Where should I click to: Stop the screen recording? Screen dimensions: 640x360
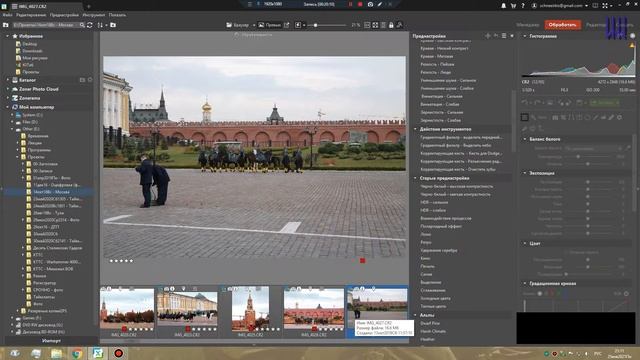tap(360, 4)
